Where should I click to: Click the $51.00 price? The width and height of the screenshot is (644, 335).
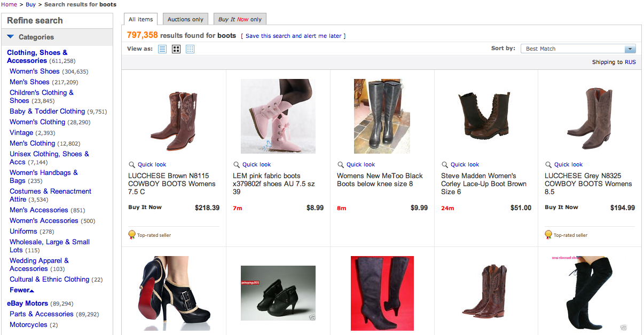coord(521,208)
